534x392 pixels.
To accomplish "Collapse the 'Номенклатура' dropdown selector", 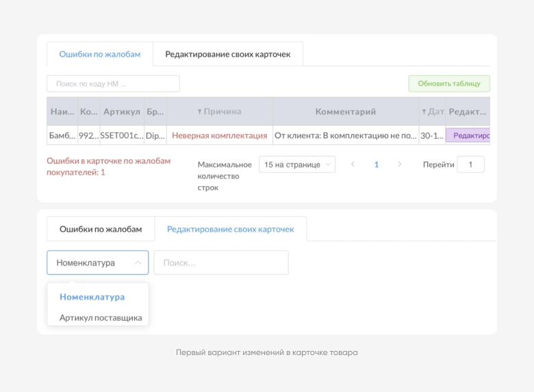I will (98, 263).
